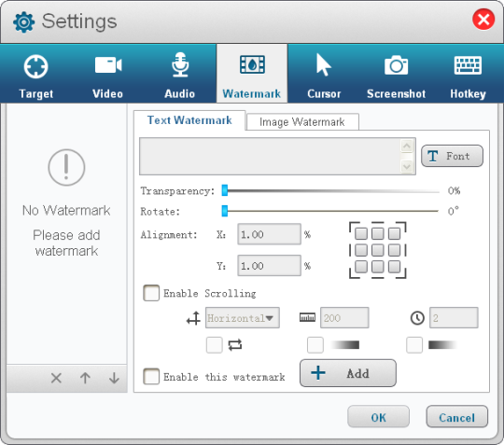Click the Settings gear icon in title
The image size is (504, 445).
[x=23, y=22]
